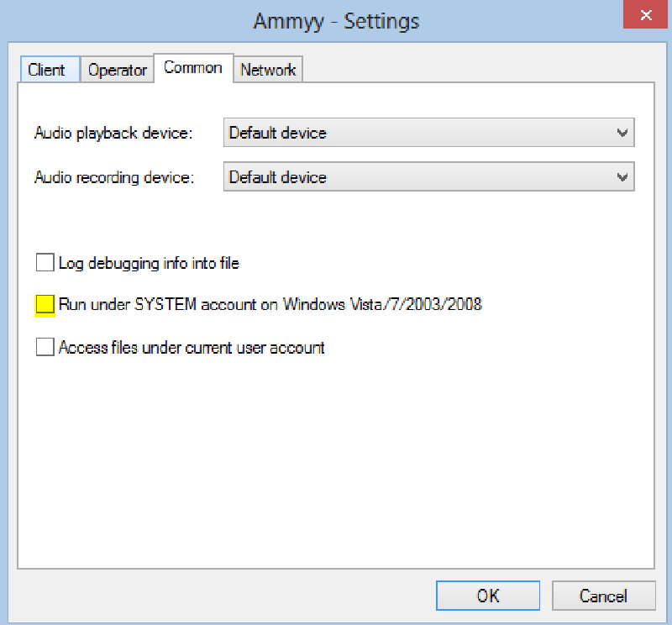The image size is (672, 625).
Task: Expand Audio recording device combo box
Action: tap(428, 176)
